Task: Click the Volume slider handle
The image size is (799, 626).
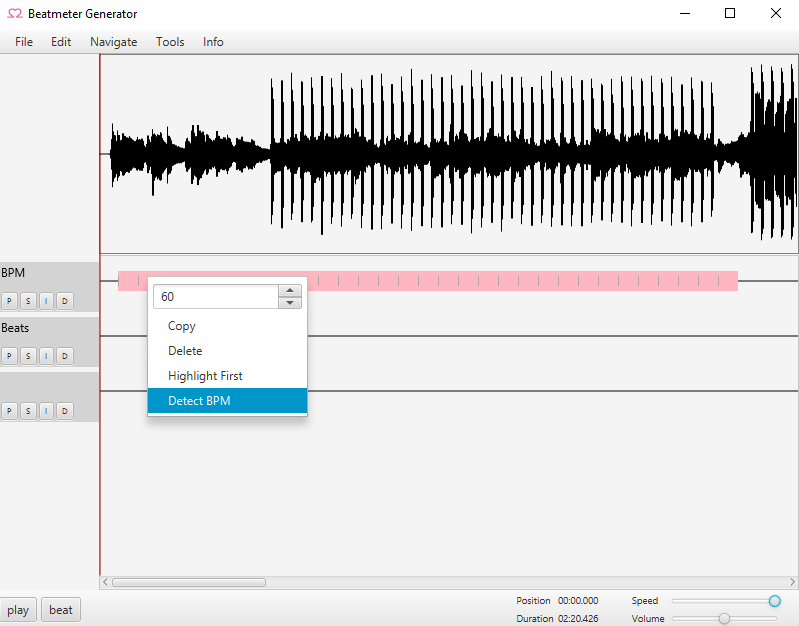Action: tap(724, 619)
